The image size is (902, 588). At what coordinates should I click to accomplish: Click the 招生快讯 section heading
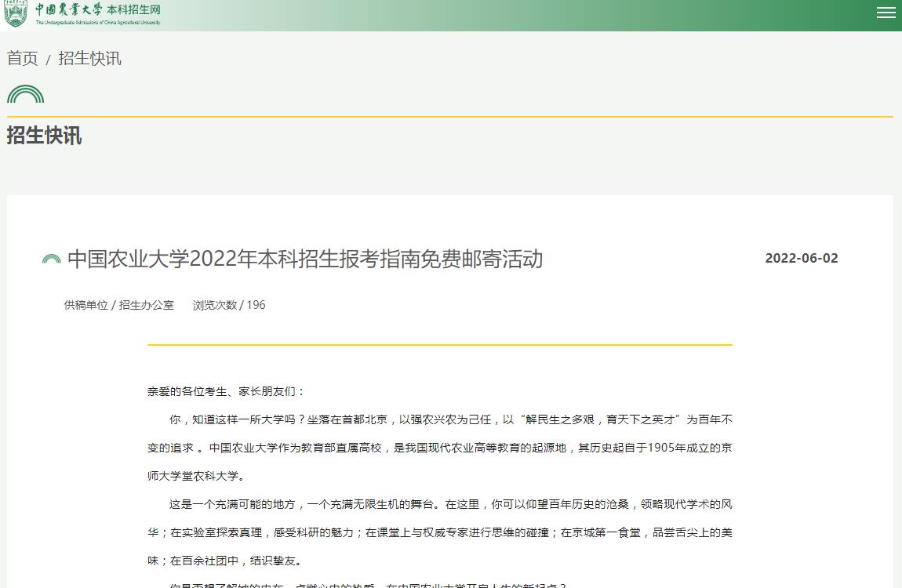coord(44,136)
